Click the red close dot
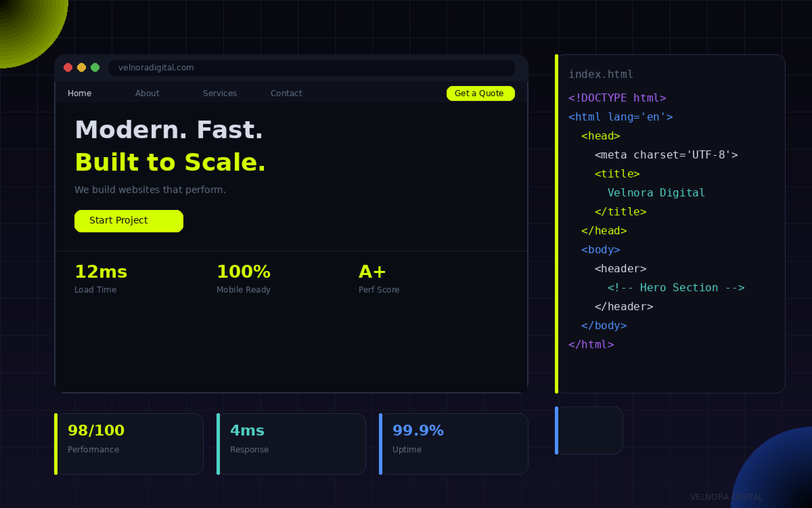Viewport: 812px width, 508px height. (68, 68)
